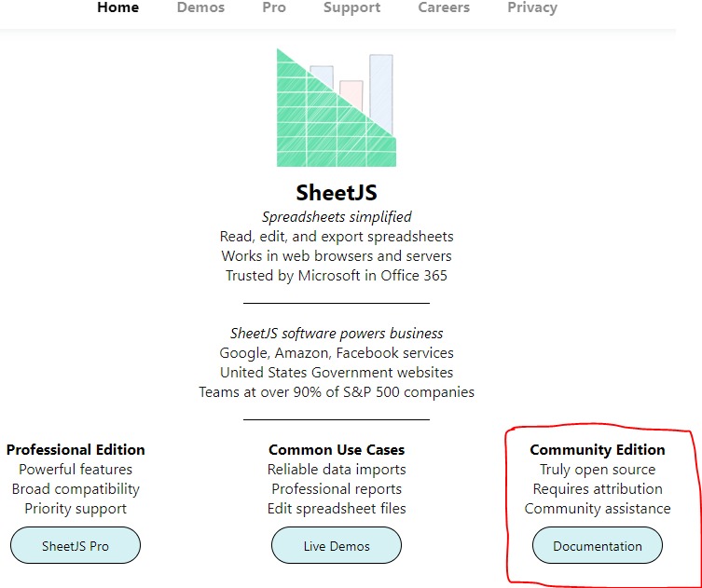
Task: Click the Community Edition heading
Action: (x=598, y=449)
